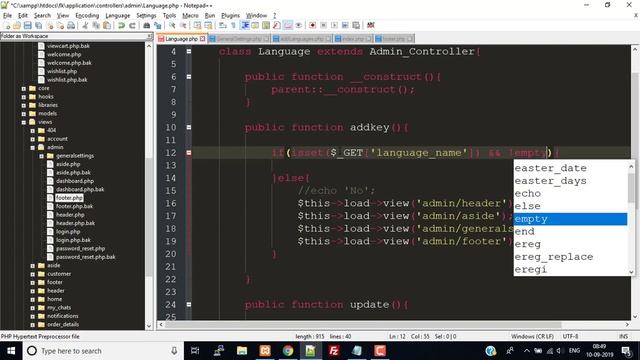Click Run macro multiple times icon
Viewport: 640px width, 360px height.
[x=345, y=25]
